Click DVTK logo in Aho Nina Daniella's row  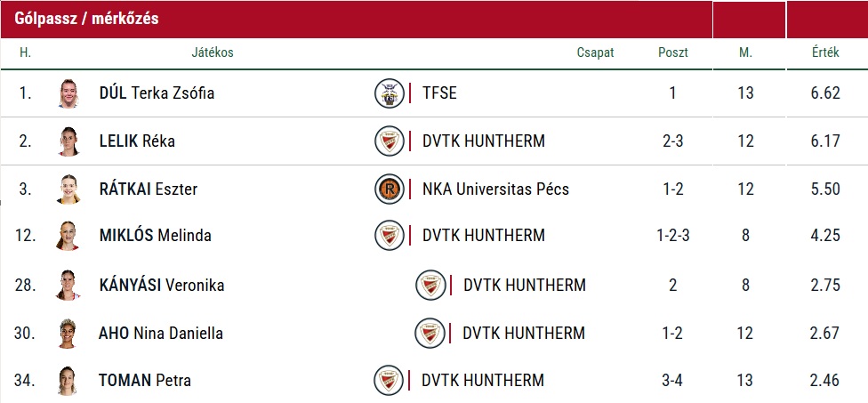(x=430, y=333)
